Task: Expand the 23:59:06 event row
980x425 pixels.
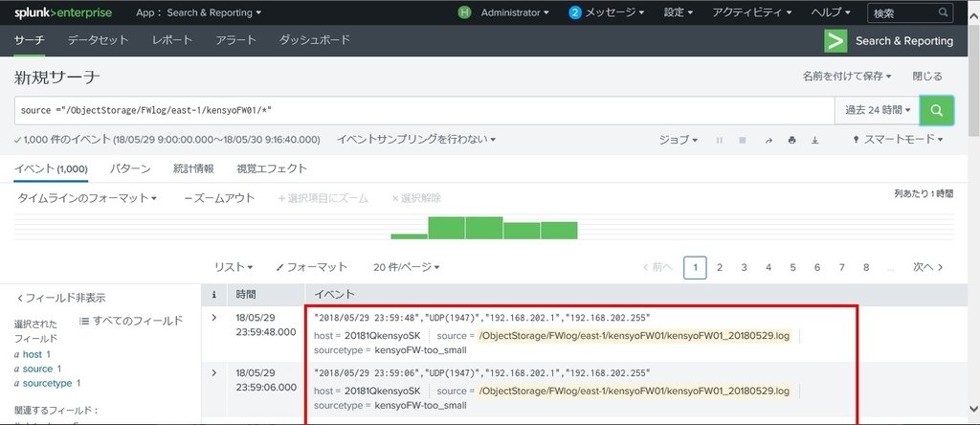Action: 213,372
